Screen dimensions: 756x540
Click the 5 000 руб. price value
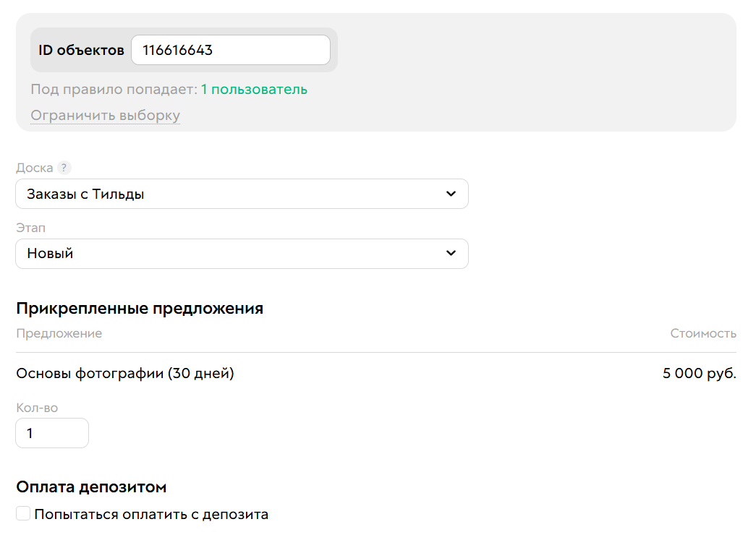point(699,373)
